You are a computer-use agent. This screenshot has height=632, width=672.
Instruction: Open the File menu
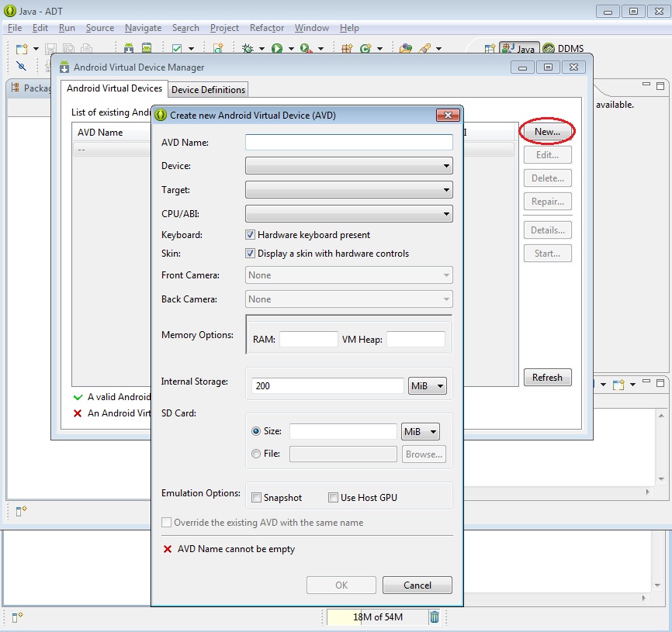tap(15, 28)
